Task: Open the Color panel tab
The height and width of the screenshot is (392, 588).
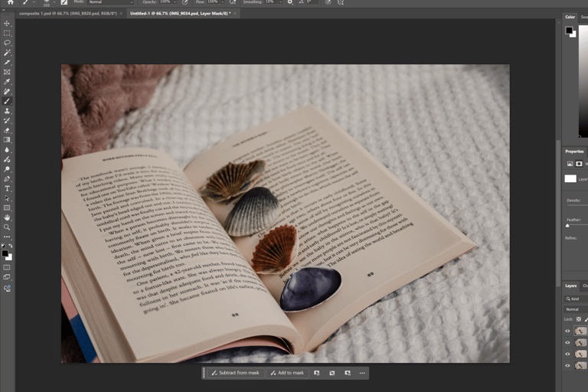Action: pyautogui.click(x=570, y=17)
